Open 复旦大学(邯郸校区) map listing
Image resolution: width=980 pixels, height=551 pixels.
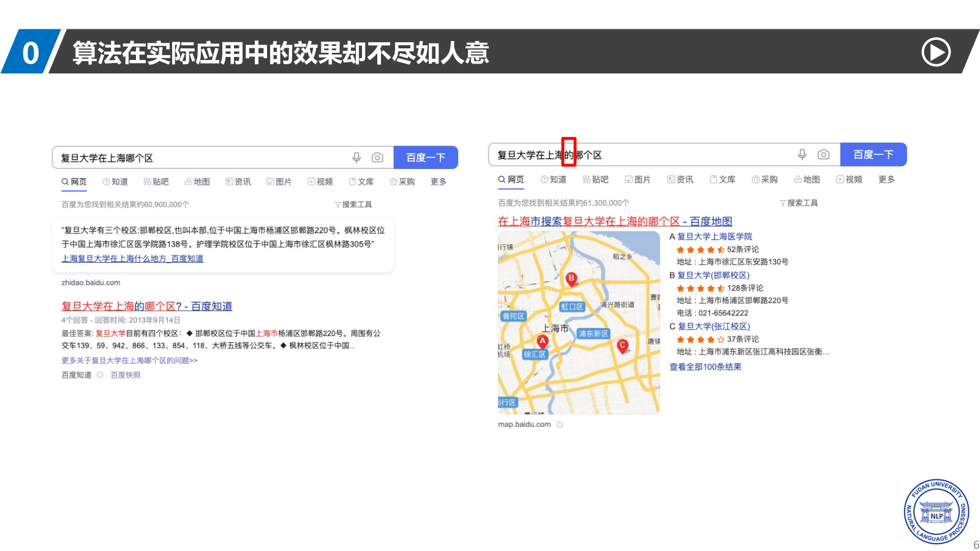(714, 275)
